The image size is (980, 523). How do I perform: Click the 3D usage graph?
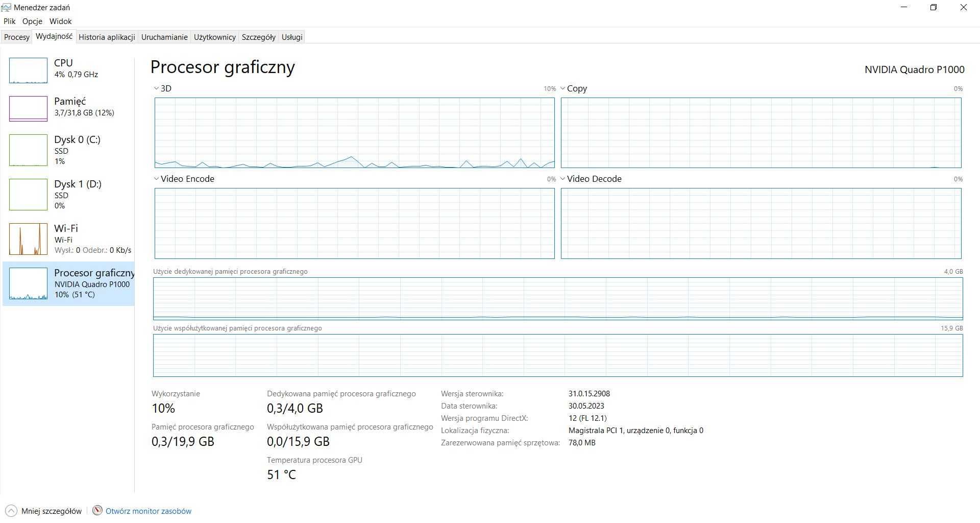coord(355,133)
